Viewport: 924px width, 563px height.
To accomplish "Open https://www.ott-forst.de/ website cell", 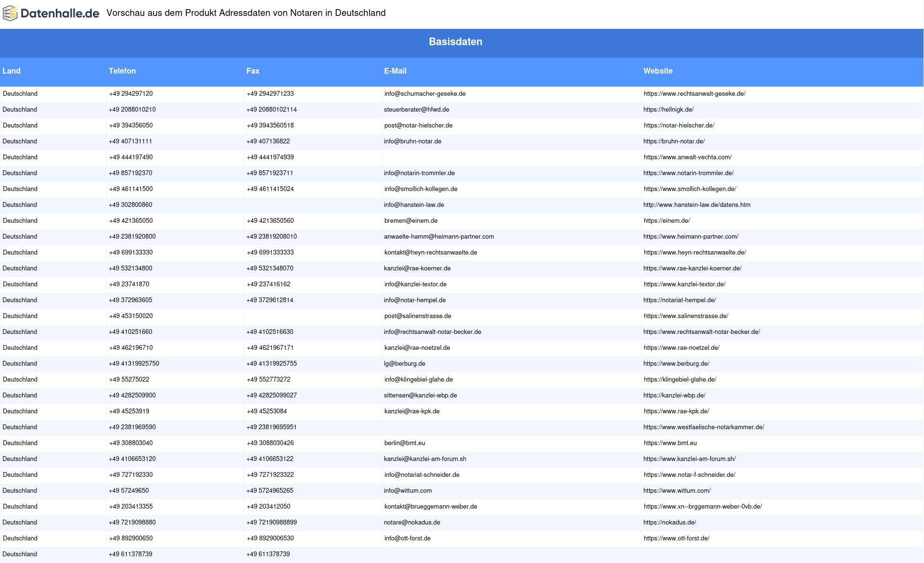I will 677,538.
